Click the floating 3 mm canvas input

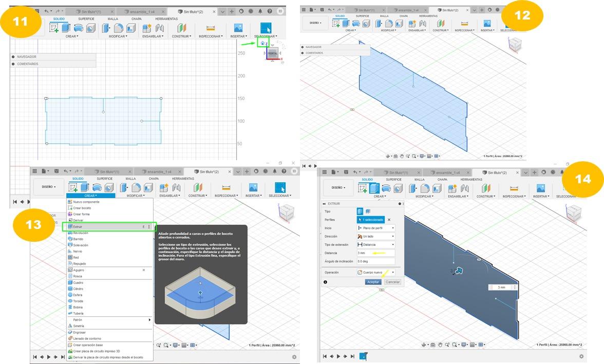[501, 288]
